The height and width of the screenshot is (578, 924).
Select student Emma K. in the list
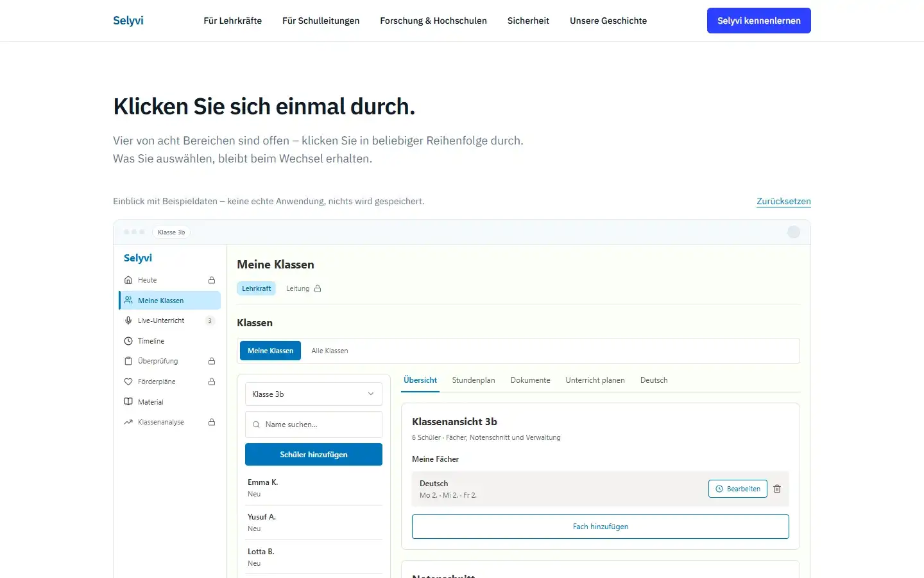(x=314, y=488)
